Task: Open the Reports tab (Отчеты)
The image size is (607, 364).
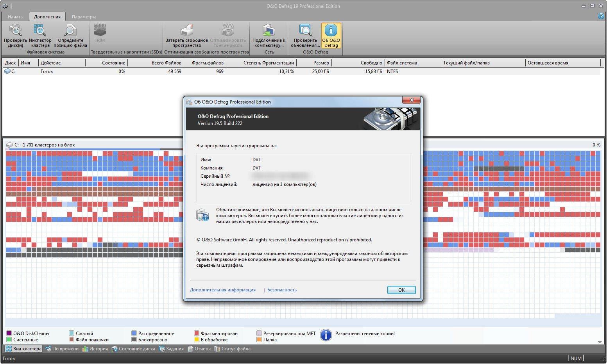Action: pos(199,349)
